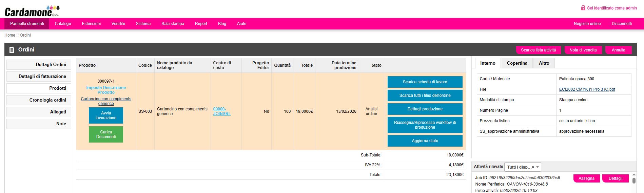Click Imposta Descrizione Prodotto link
Screen dimensions: 644x193
point(106,90)
